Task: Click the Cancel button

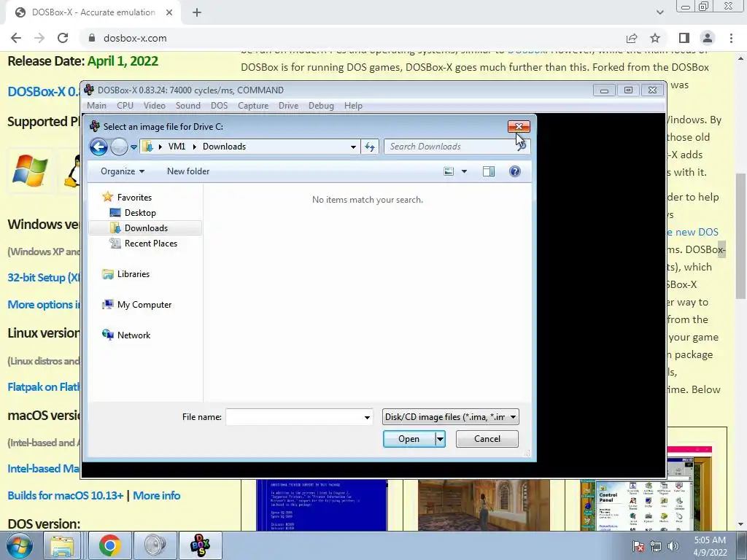Action: click(x=487, y=439)
